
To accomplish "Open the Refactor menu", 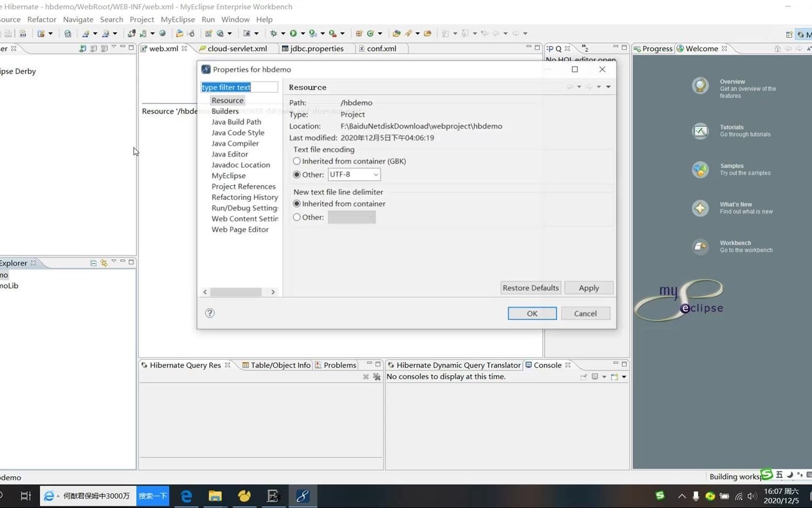I will tap(42, 19).
